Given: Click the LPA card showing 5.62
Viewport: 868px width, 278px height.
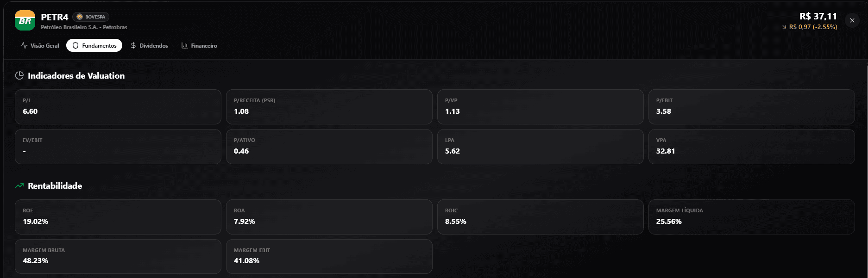Looking at the screenshot, I should (540, 147).
